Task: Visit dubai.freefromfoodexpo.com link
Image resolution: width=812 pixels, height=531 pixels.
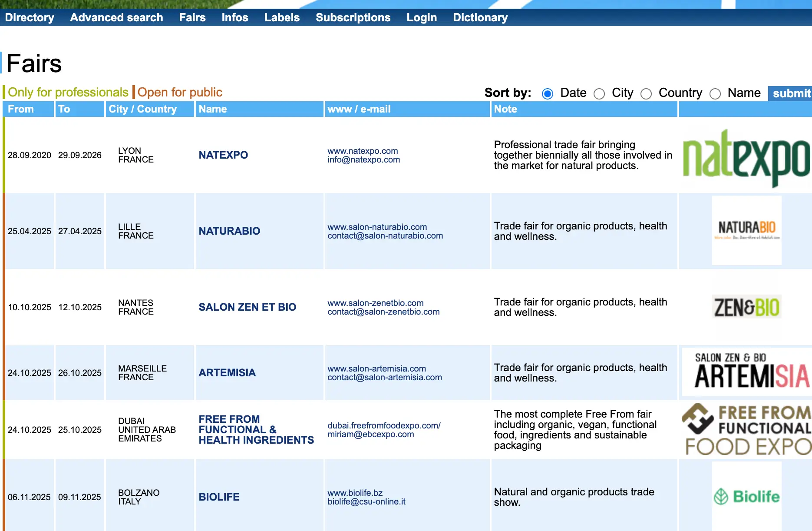Action: point(384,425)
